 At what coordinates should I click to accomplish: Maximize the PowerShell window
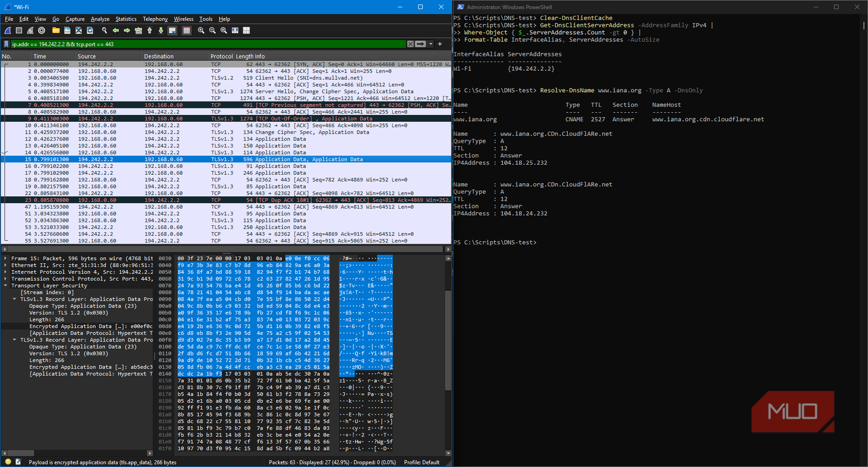pos(836,7)
